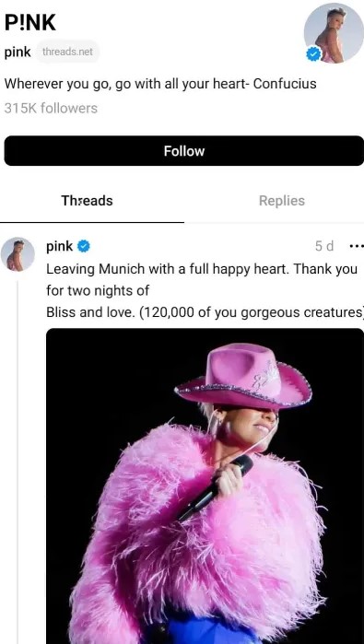Follow the P!NK account
Screen dimensions: 364x644
tap(183, 151)
